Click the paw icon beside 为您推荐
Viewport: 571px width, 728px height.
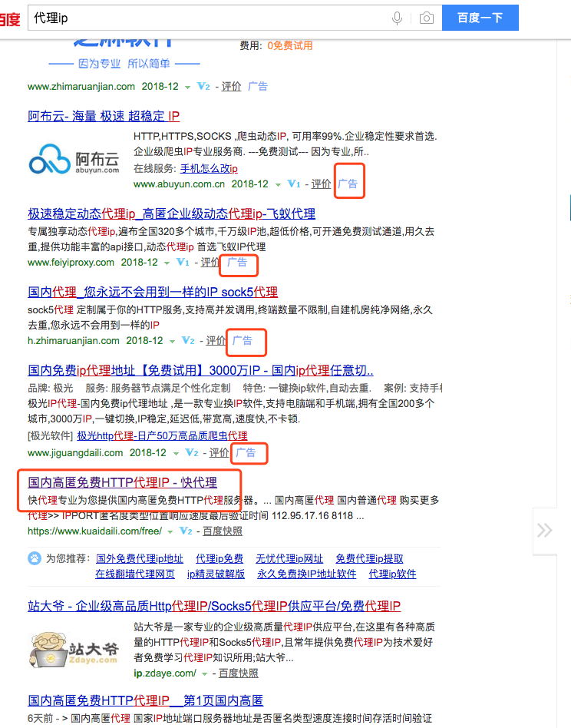tap(35, 558)
